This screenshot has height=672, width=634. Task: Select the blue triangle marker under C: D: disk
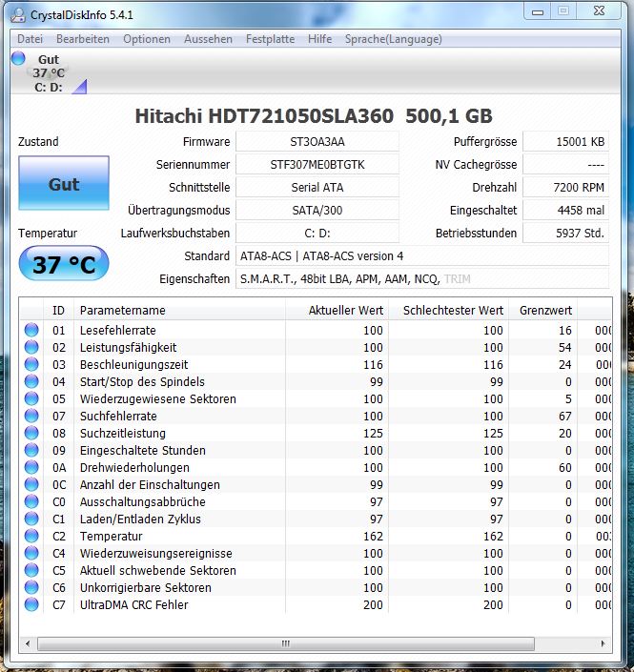point(79,86)
